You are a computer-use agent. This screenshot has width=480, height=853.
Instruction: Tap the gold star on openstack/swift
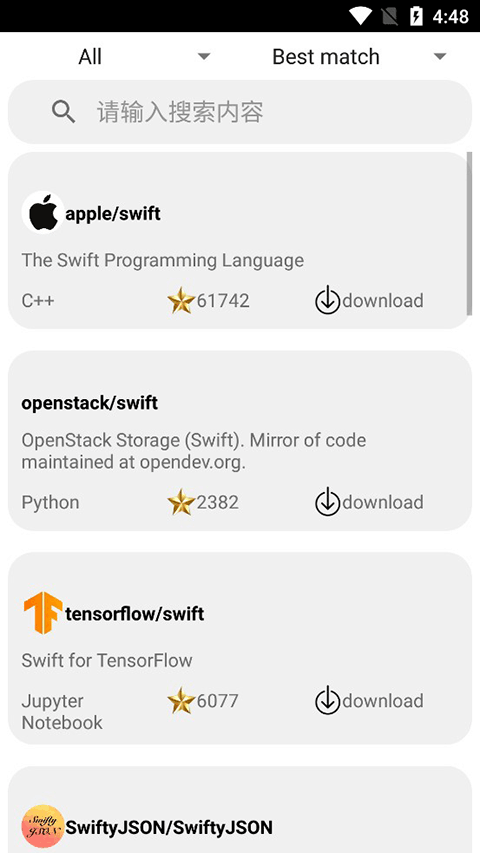click(181, 502)
